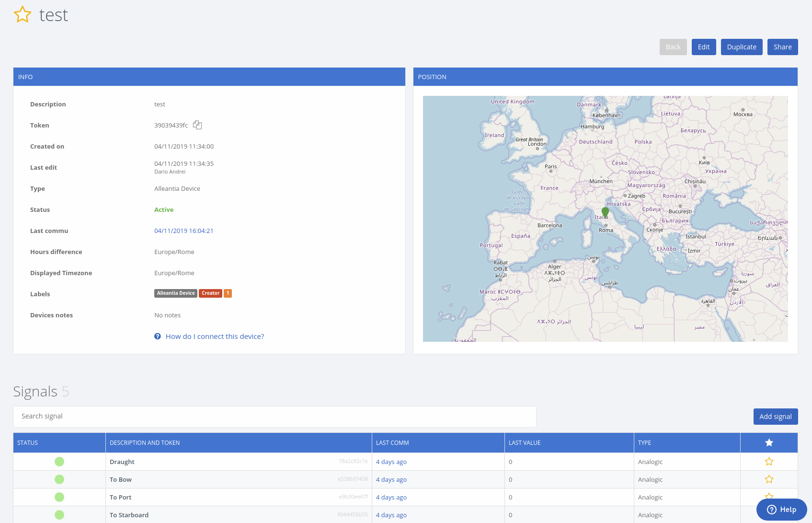Open the Help chat widget
Viewport: 812px width, 523px height.
coord(781,510)
